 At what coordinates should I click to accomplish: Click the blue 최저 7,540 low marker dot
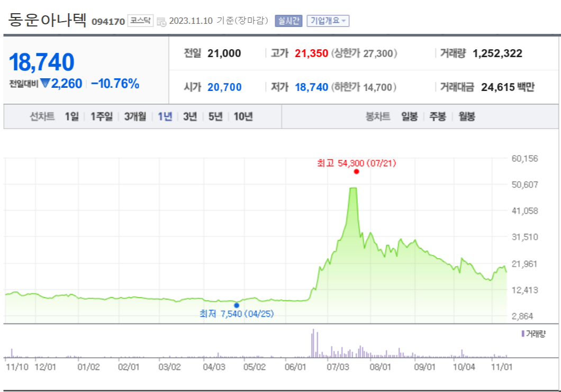tap(237, 305)
